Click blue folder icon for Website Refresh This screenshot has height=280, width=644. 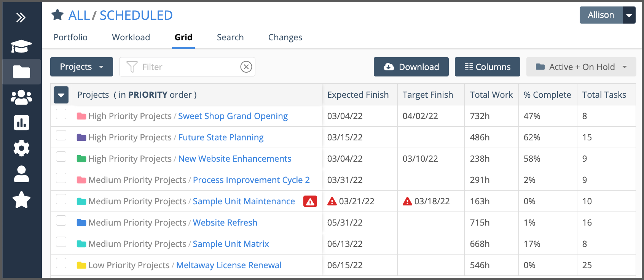[81, 223]
